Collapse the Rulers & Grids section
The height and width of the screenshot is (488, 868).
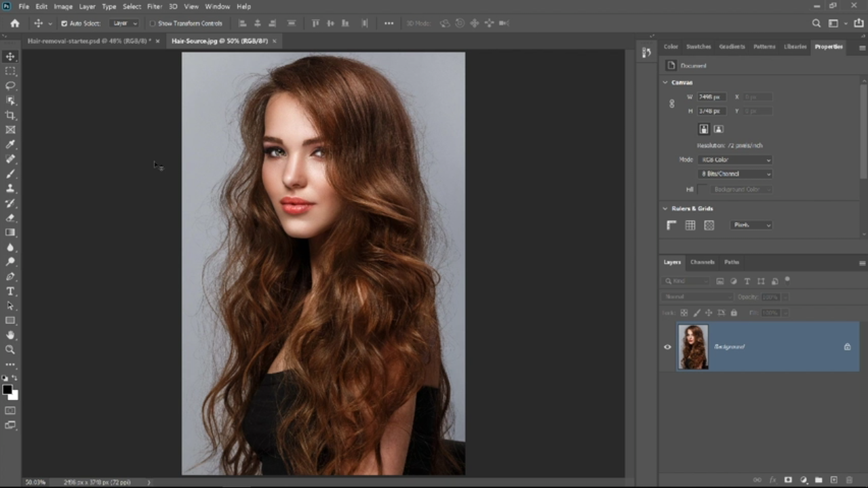[665, 209]
